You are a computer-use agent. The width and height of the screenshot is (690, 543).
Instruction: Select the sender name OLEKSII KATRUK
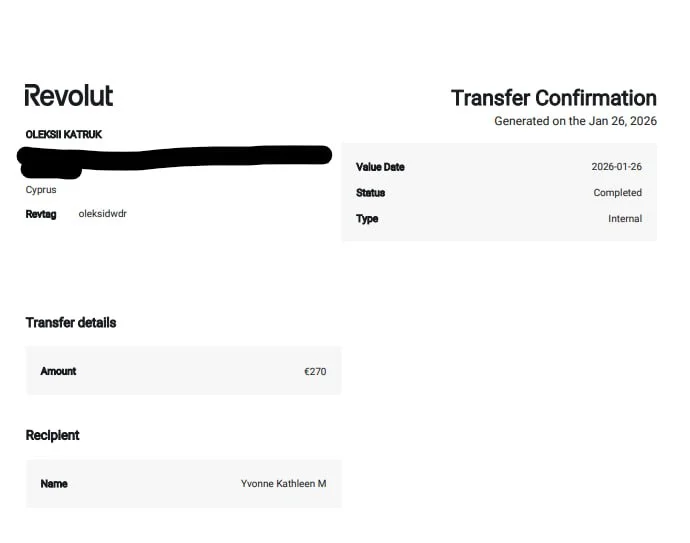[64, 134]
